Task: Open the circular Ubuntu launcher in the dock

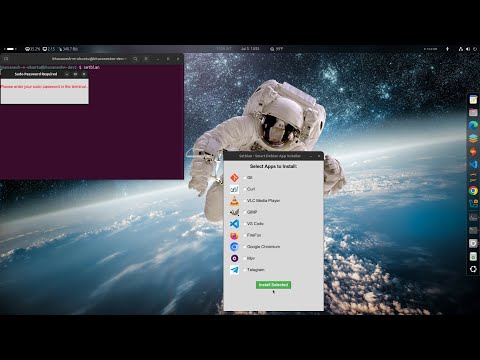Action: (473, 269)
